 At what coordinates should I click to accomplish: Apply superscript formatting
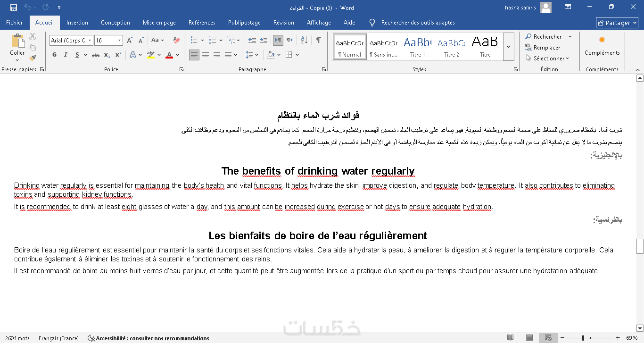[x=118, y=55]
